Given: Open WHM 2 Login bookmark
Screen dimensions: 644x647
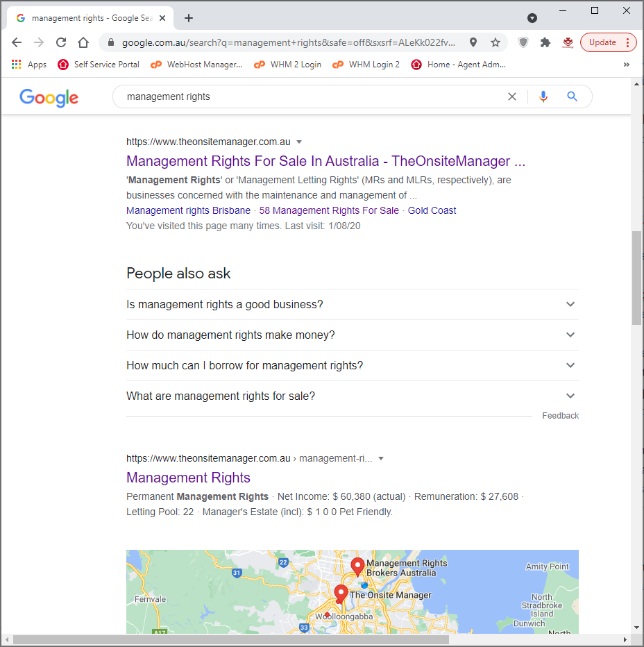Looking at the screenshot, I should click(x=287, y=65).
